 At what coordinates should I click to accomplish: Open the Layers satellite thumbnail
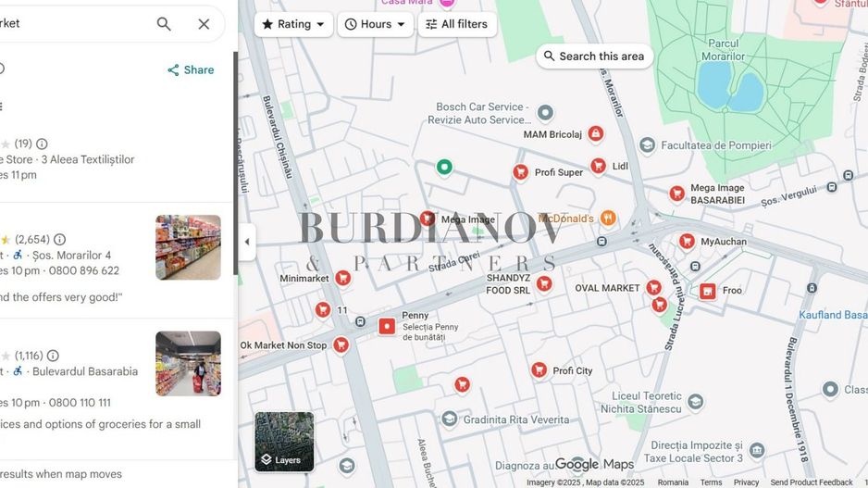pos(284,442)
